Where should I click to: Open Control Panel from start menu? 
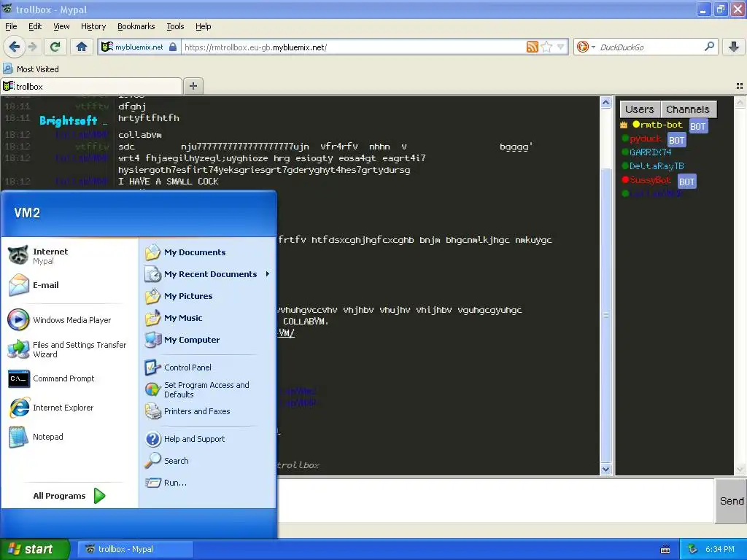pos(207,367)
